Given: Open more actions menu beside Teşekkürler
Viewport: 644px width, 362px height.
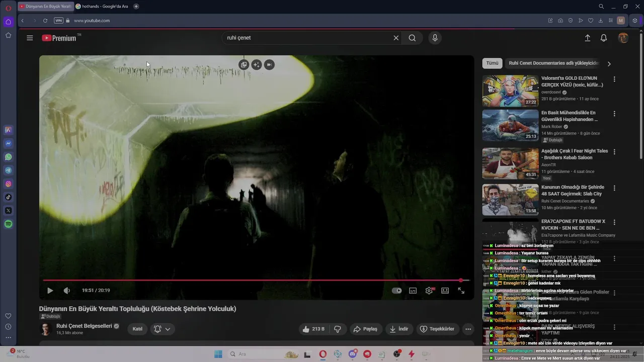Looking at the screenshot, I should (x=468, y=329).
